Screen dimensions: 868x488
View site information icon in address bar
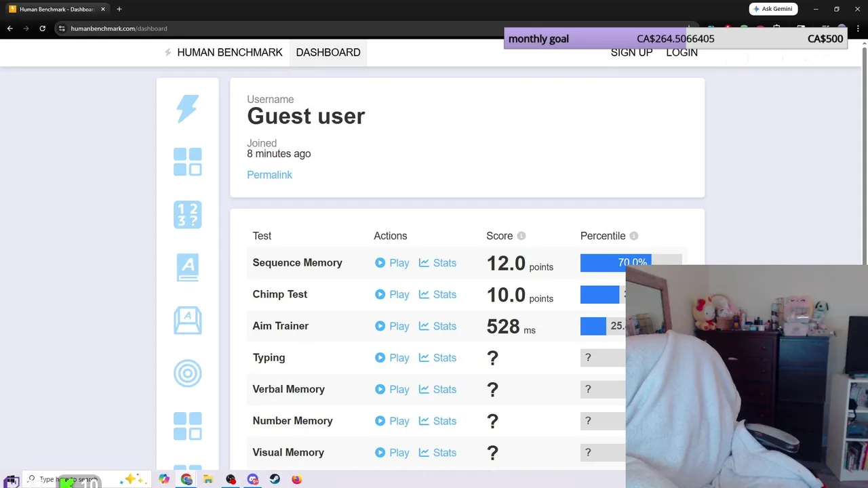(x=62, y=28)
